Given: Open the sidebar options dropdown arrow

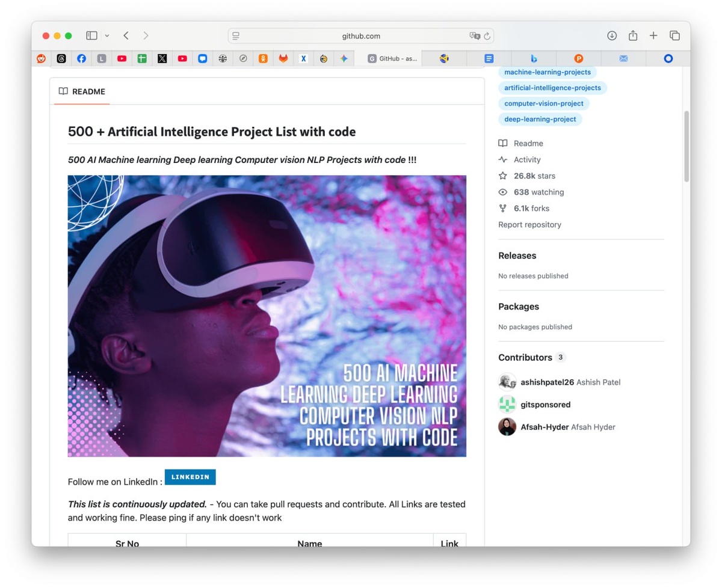Looking at the screenshot, I should [107, 36].
